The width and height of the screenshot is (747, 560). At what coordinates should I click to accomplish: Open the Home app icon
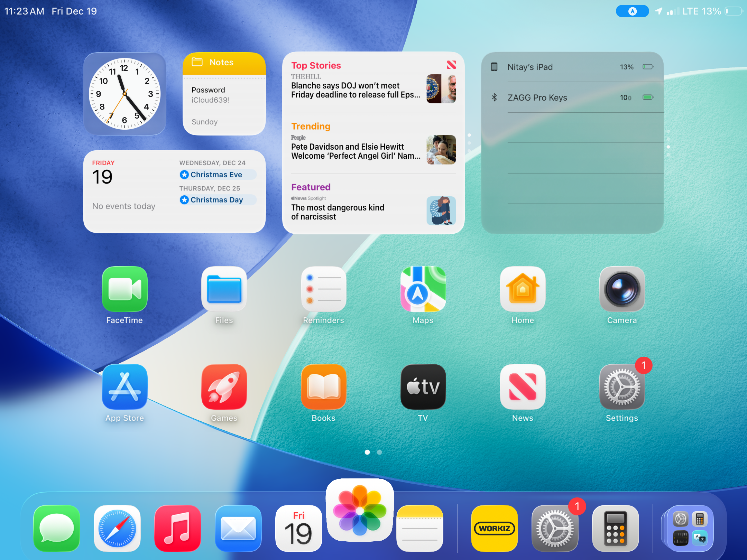[x=522, y=289]
